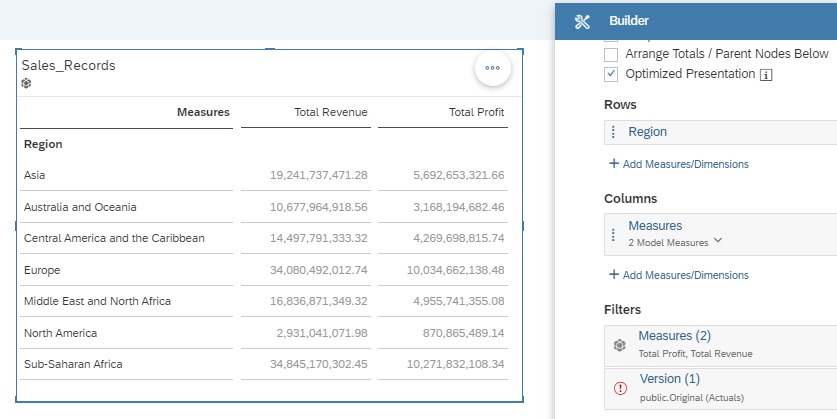
Task: Click cell value 10,677,964,918.56
Action: [x=319, y=207]
